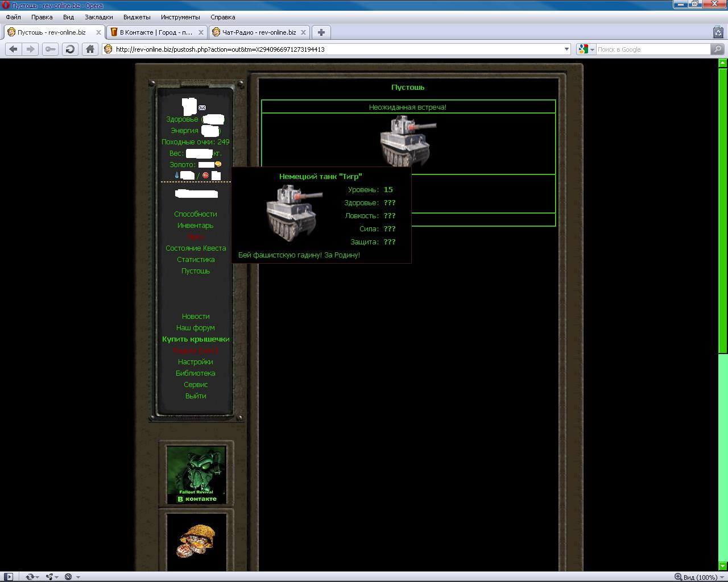Click the helmet banner image
The width and height of the screenshot is (728, 582).
[196, 541]
